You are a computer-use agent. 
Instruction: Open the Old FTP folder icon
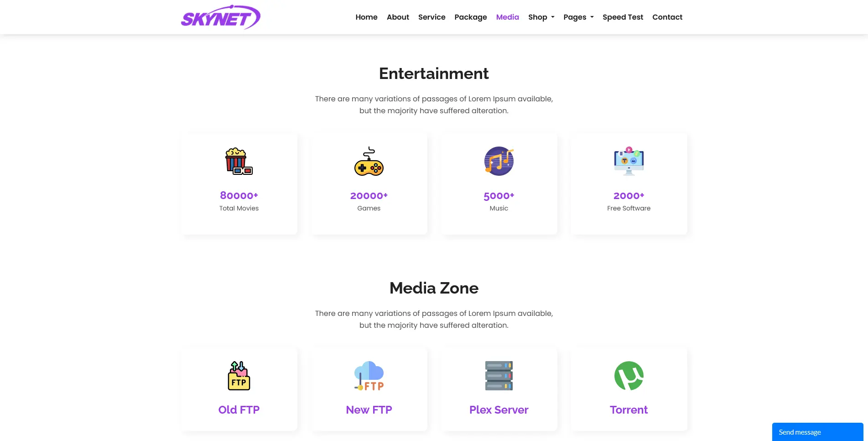[239, 376]
